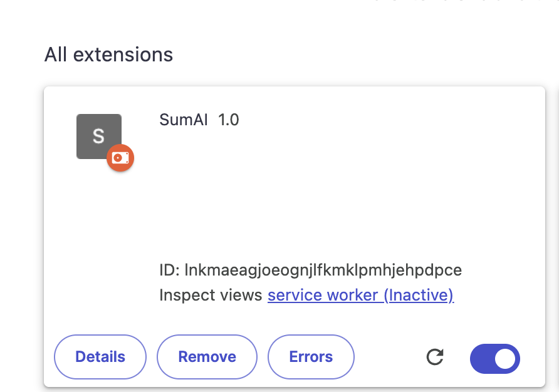The width and height of the screenshot is (559, 392).
Task: Click the SumAI extension name text
Action: pos(184,120)
